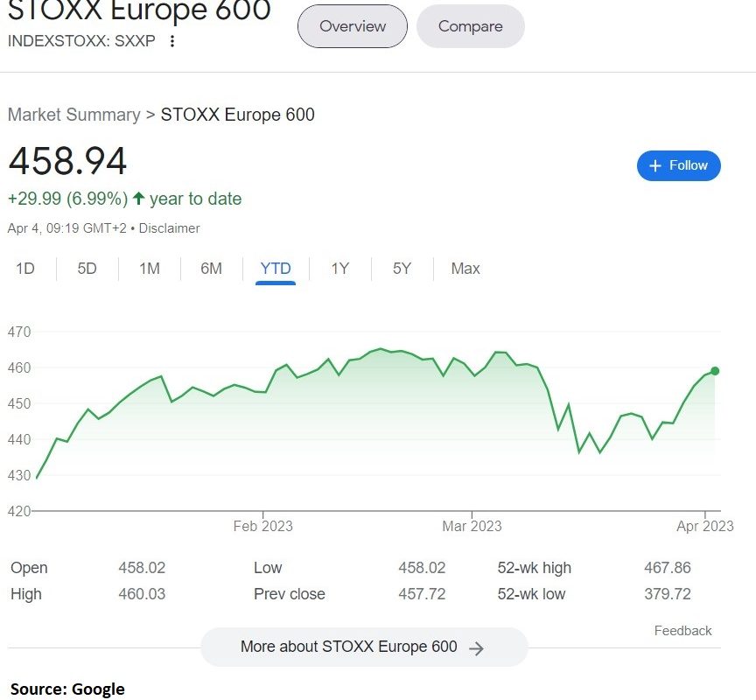
Task: Click the More about STOXX Europe 600 button
Action: [364, 647]
